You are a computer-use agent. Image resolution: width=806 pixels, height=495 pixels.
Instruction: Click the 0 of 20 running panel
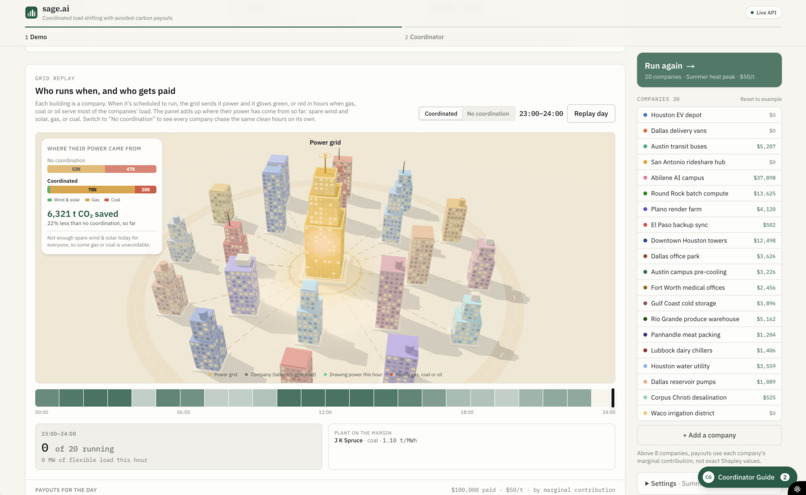(178, 446)
